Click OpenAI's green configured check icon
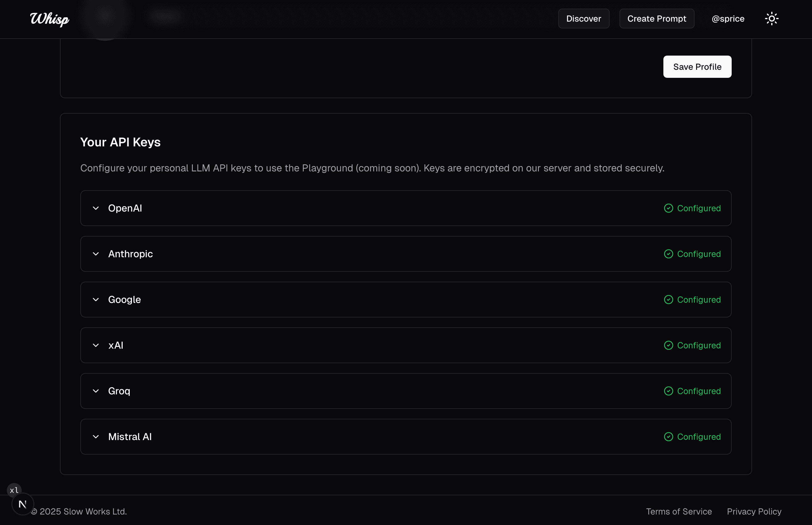Image resolution: width=812 pixels, height=525 pixels. coord(668,208)
